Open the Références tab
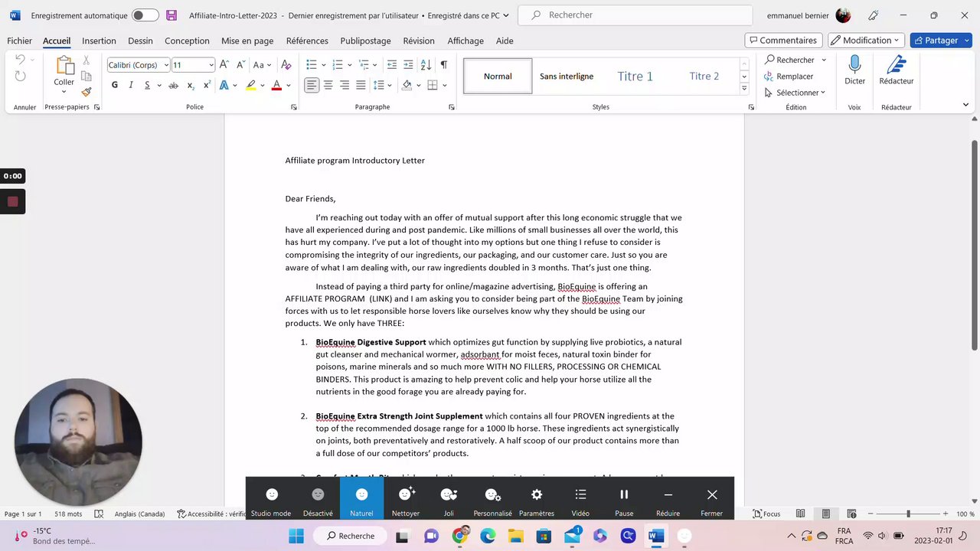 pos(307,41)
